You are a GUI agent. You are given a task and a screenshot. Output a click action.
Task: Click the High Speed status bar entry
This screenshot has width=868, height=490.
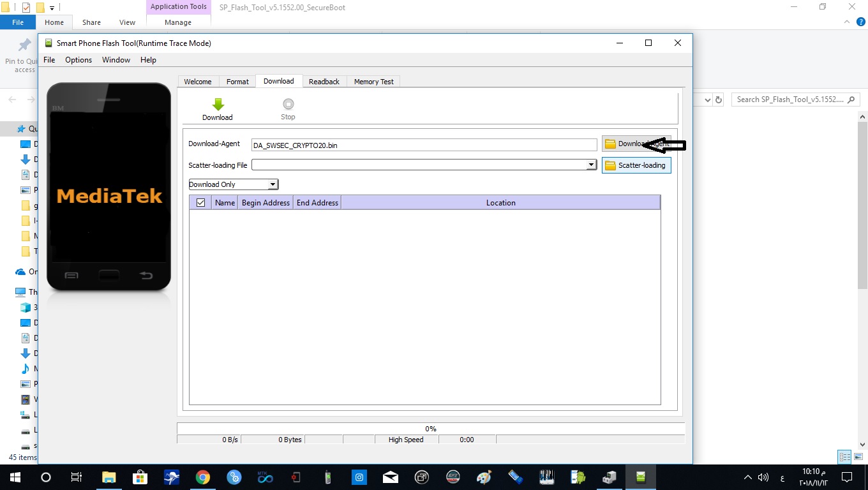click(406, 440)
